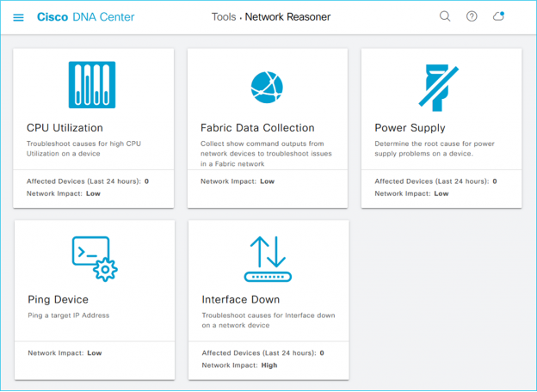The height and width of the screenshot is (392, 537).
Task: Open the hamburger navigation menu
Action: pyautogui.click(x=18, y=17)
